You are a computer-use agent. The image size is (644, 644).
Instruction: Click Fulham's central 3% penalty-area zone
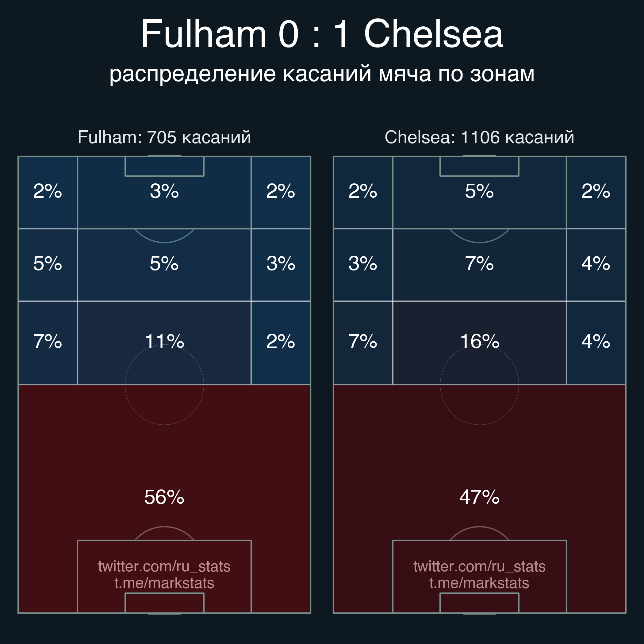pyautogui.click(x=164, y=191)
